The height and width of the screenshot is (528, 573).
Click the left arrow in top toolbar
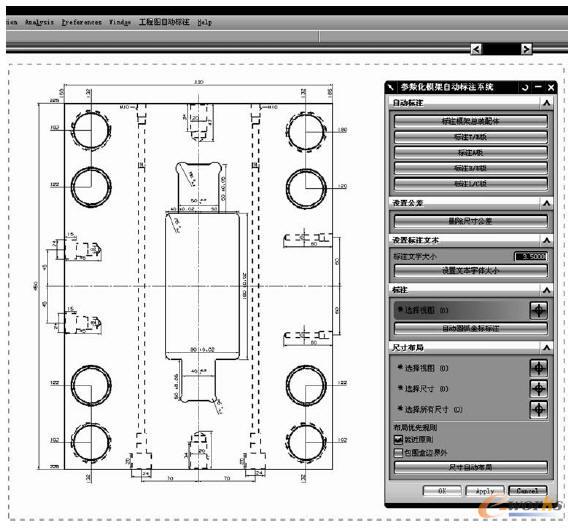(x=476, y=49)
